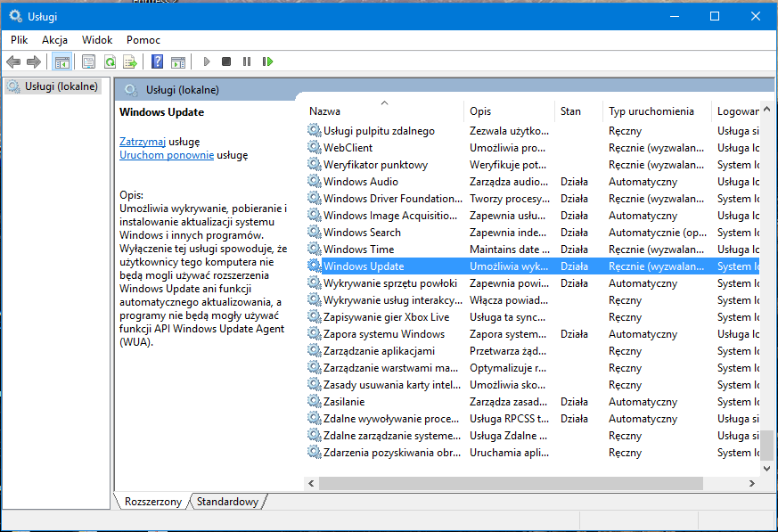
Task: Open the Properties toolbar icon
Action: tap(89, 62)
